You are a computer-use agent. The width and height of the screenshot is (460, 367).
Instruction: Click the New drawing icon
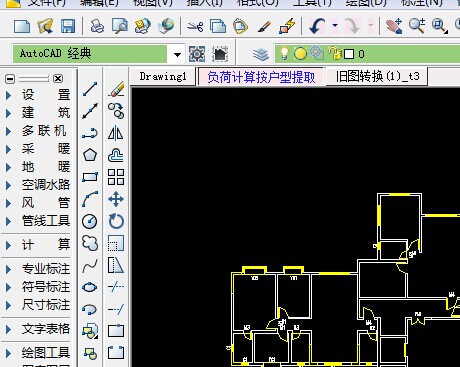22,26
